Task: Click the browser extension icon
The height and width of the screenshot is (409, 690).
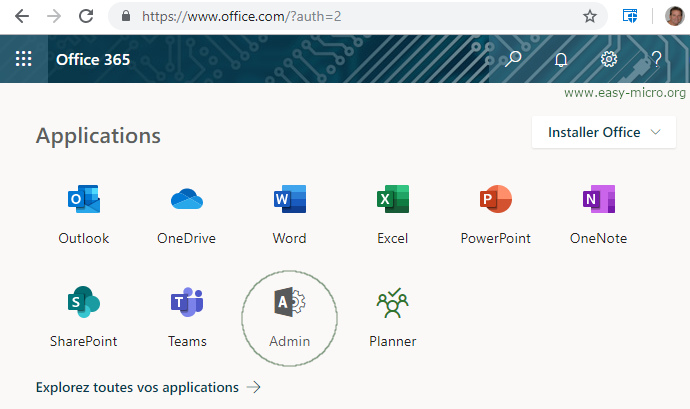Action: pyautogui.click(x=630, y=16)
